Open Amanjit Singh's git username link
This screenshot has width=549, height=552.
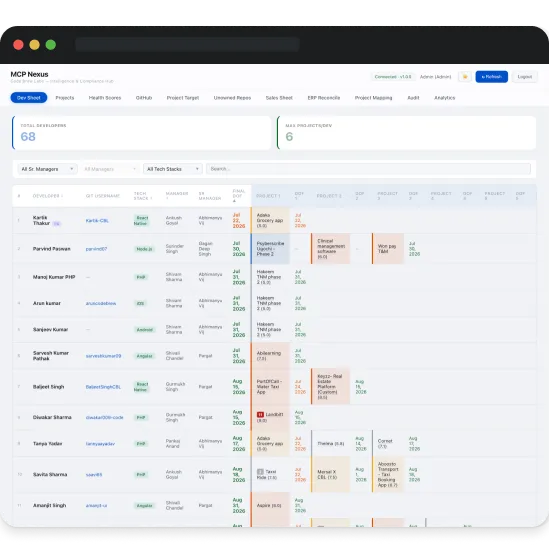coord(96,506)
